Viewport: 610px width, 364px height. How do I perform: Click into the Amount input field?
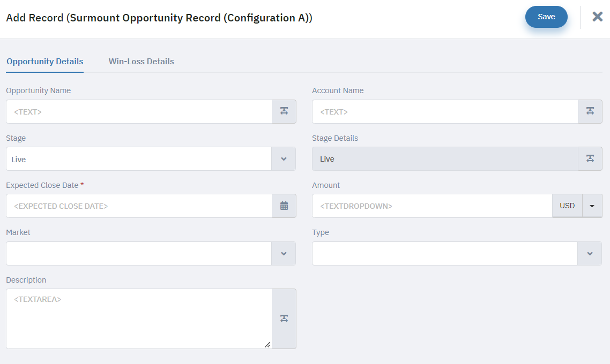[x=432, y=206]
